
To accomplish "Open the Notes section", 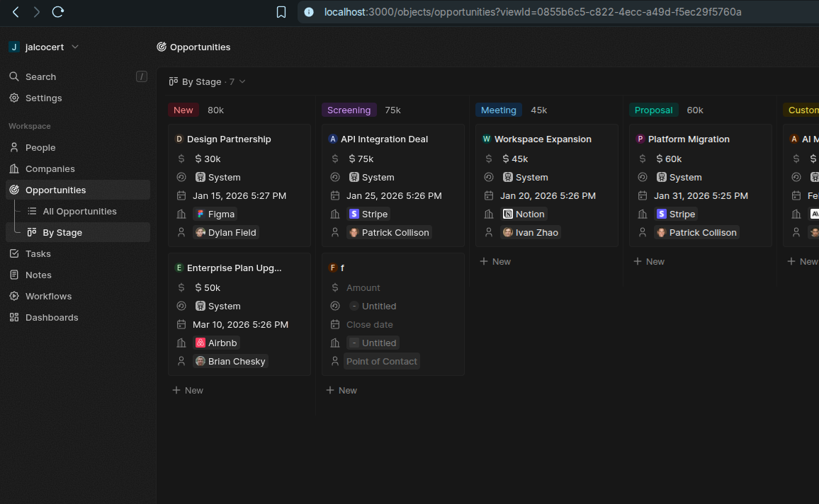I will (x=38, y=275).
